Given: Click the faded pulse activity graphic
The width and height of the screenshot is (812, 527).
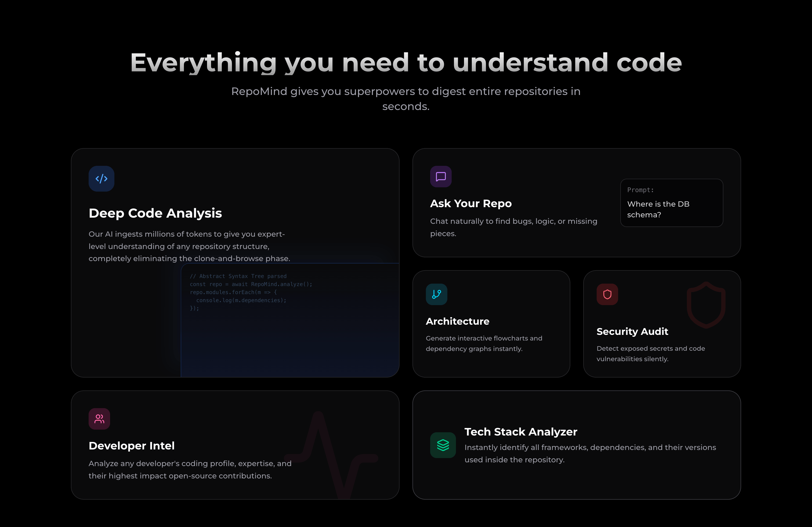Looking at the screenshot, I should (331, 455).
